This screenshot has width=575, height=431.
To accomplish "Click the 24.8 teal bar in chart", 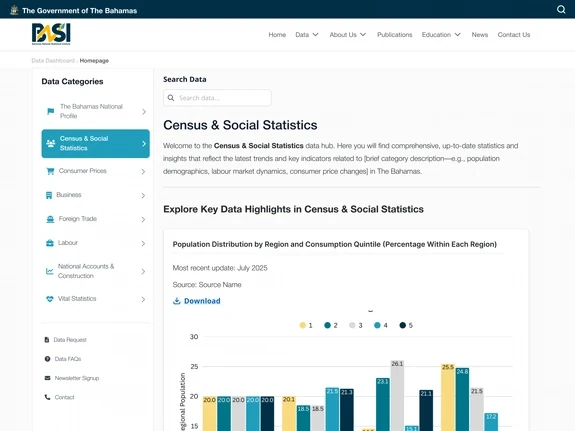I will 462,399.
